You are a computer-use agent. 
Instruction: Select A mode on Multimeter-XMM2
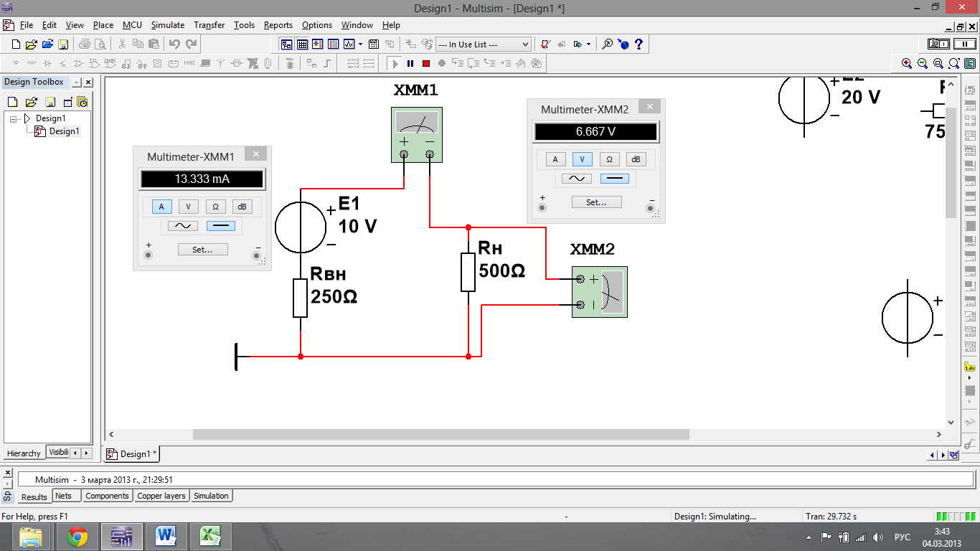coord(555,159)
